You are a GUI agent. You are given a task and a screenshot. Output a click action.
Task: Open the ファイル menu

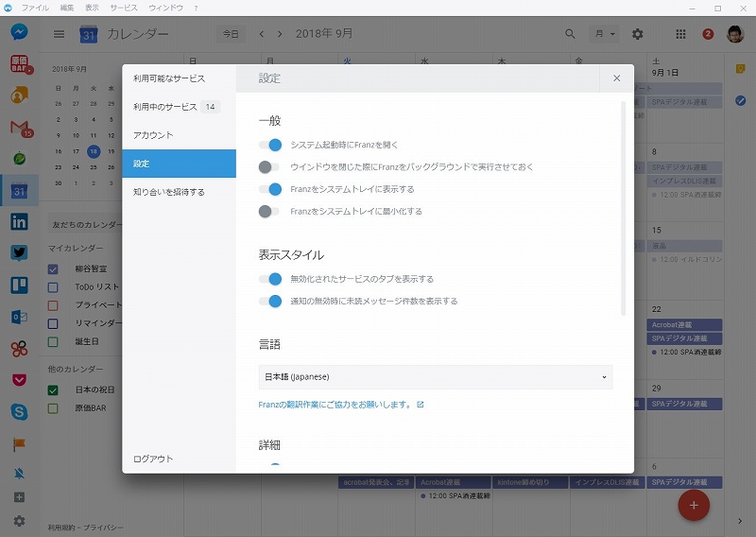point(35,8)
